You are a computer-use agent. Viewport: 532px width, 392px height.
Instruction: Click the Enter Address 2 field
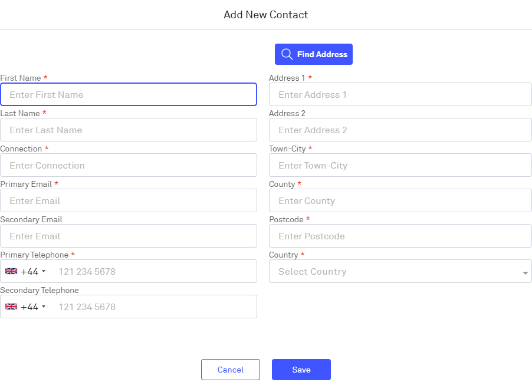400,130
